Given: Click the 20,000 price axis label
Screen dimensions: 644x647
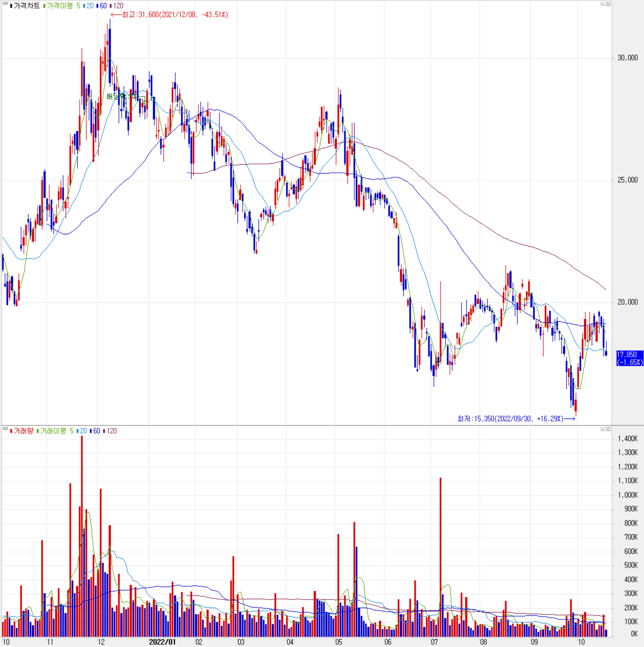Looking at the screenshot, I should pos(627,302).
